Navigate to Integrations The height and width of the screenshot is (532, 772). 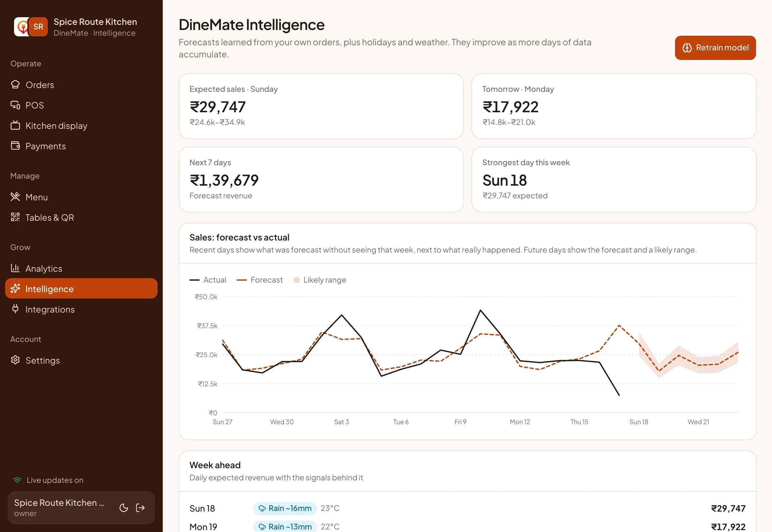click(x=81, y=309)
